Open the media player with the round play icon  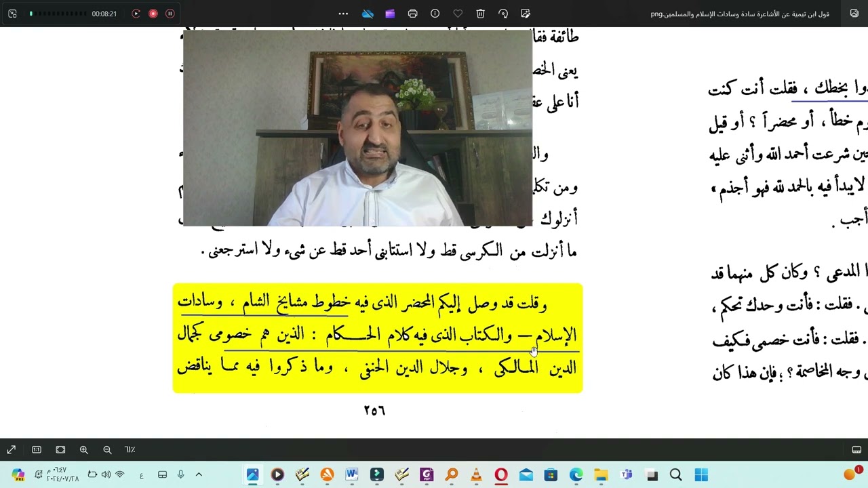tap(277, 475)
